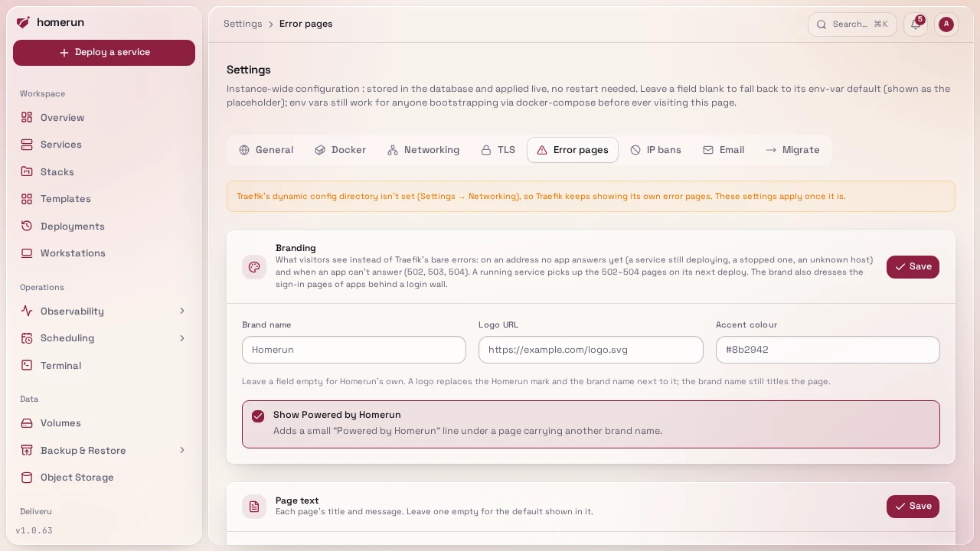Click the Page text document icon
The width and height of the screenshot is (980, 551).
coord(254,507)
